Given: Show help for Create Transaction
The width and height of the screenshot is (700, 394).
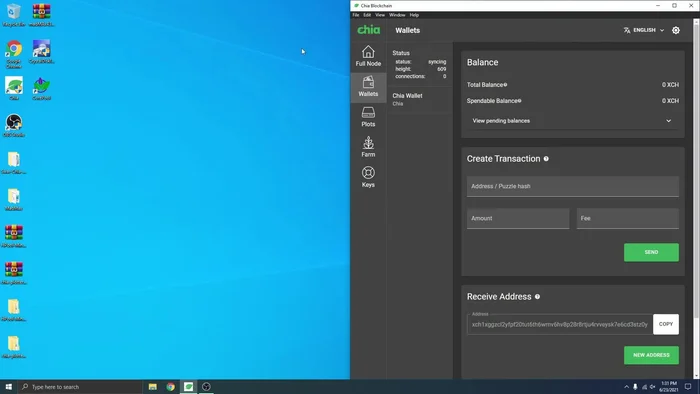Looking at the screenshot, I should tap(546, 159).
